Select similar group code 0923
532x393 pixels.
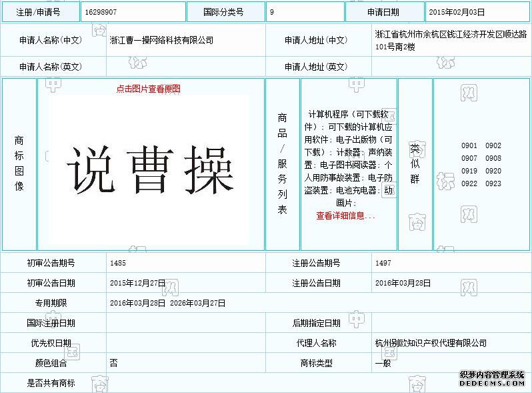(493, 183)
